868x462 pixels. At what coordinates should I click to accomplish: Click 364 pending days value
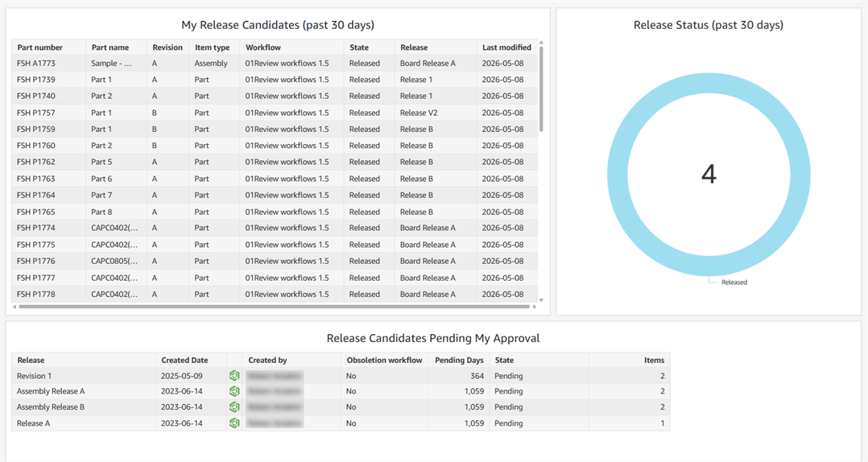477,376
